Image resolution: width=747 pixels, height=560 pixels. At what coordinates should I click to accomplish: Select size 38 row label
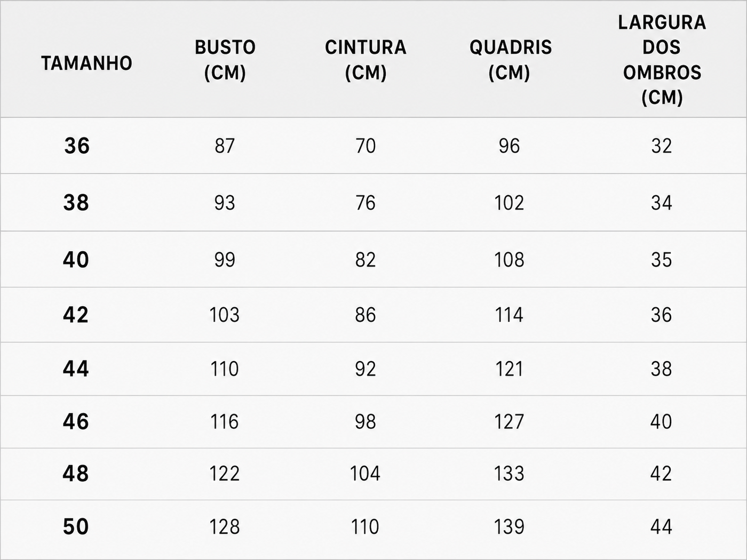coord(76,203)
